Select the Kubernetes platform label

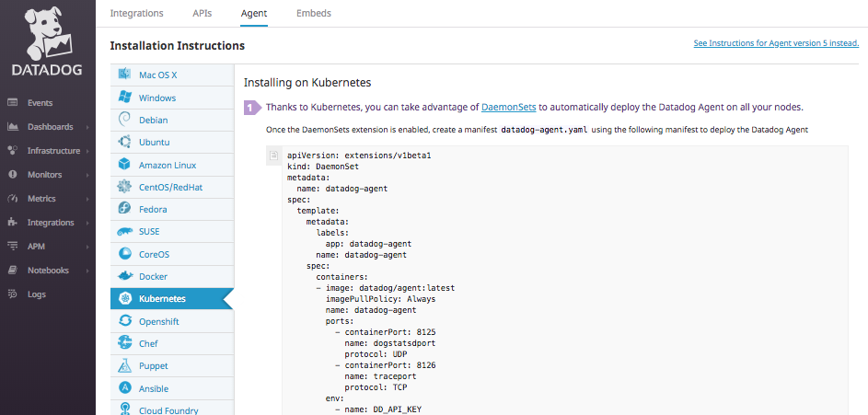tap(162, 299)
